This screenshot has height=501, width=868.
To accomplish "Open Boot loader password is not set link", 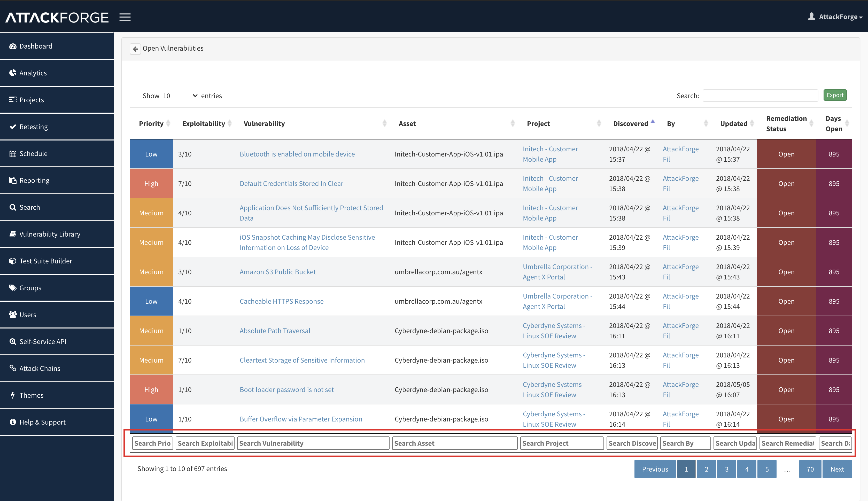I will [x=287, y=389].
